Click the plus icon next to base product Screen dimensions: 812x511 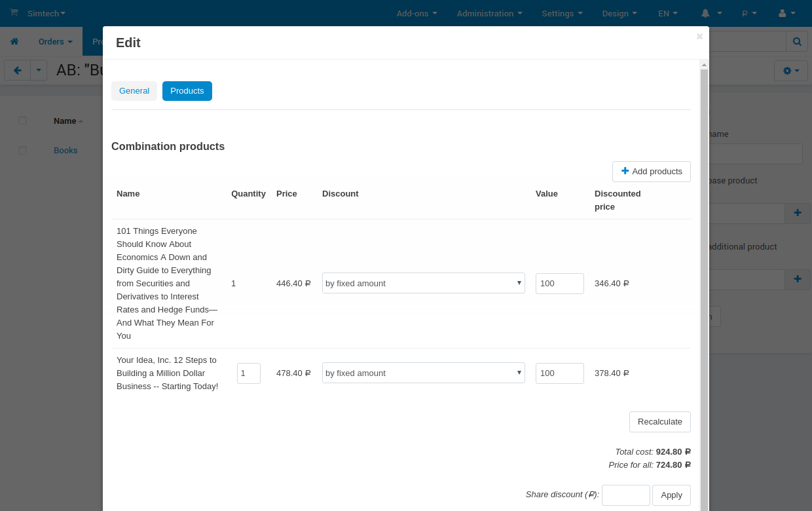(x=797, y=213)
